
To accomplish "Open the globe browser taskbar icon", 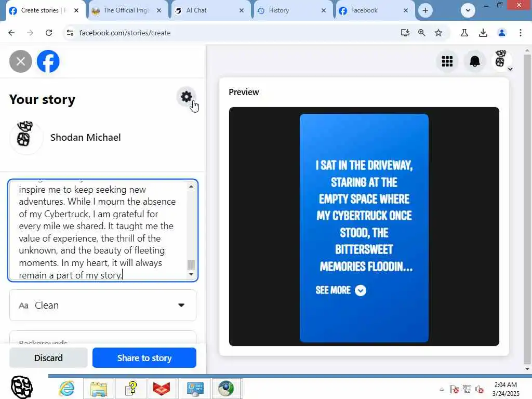I will (x=227, y=389).
